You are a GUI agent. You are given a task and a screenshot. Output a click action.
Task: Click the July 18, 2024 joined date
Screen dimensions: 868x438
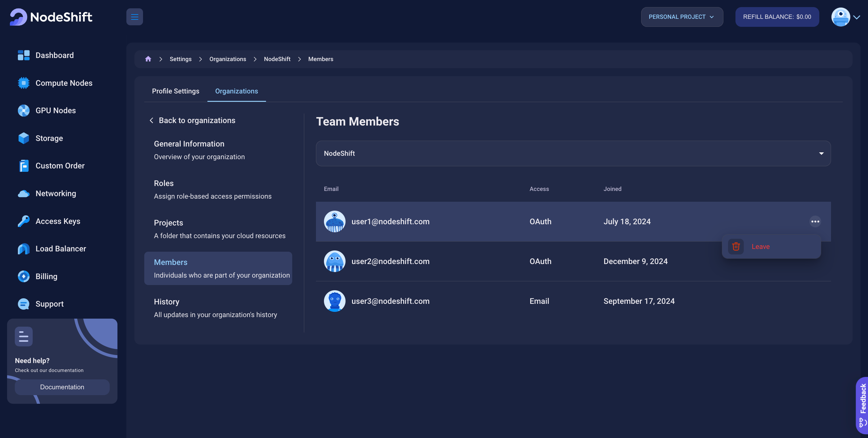pyautogui.click(x=627, y=221)
